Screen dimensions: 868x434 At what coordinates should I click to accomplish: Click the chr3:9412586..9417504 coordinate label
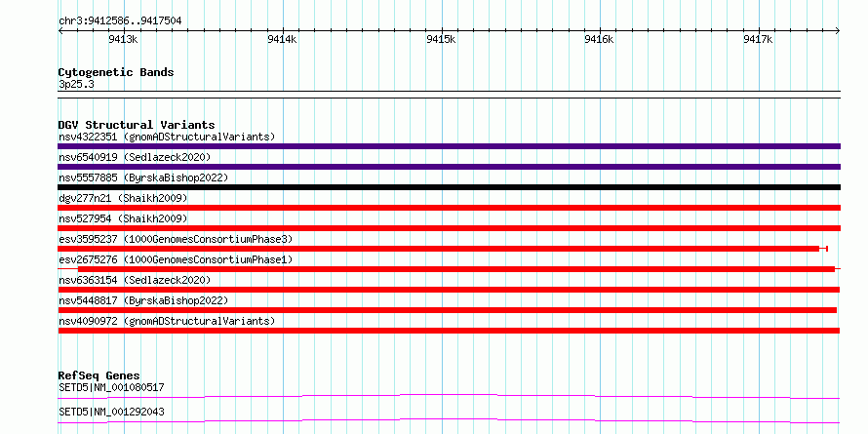click(120, 21)
